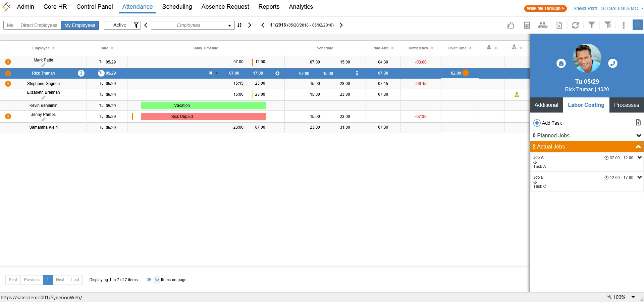Go to the next employee with the right arrow
Image resolution: width=644 pixels, height=302 pixels.
click(250, 25)
